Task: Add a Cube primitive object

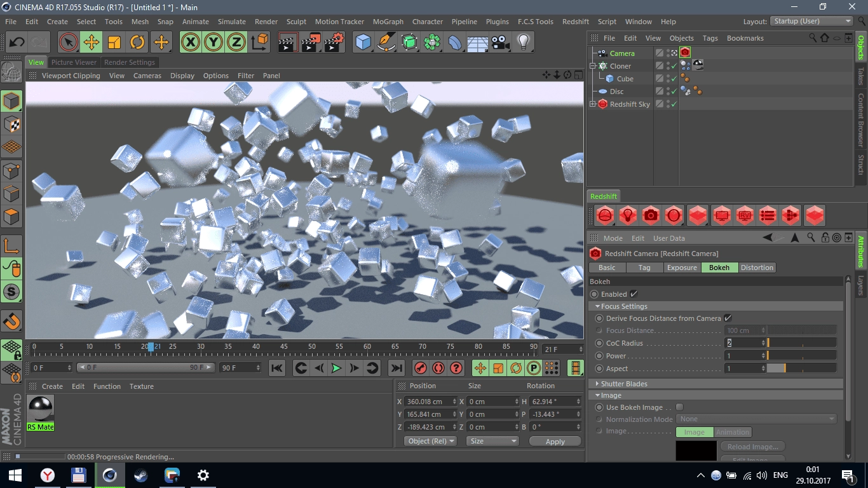Action: [x=363, y=43]
